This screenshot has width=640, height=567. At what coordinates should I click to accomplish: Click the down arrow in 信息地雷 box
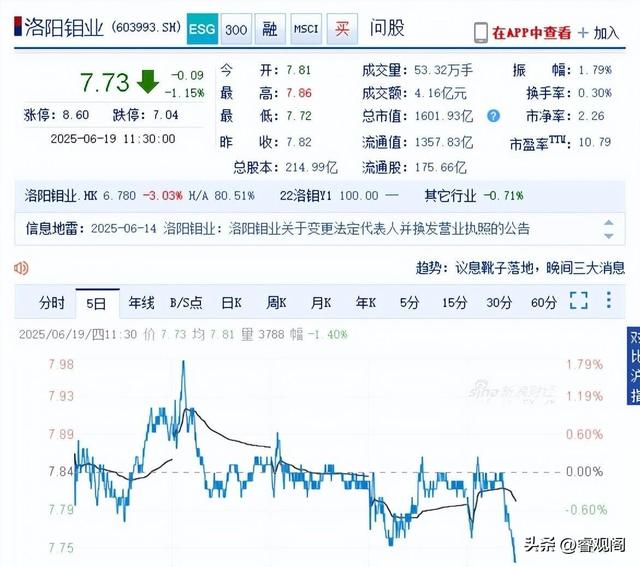click(x=609, y=236)
